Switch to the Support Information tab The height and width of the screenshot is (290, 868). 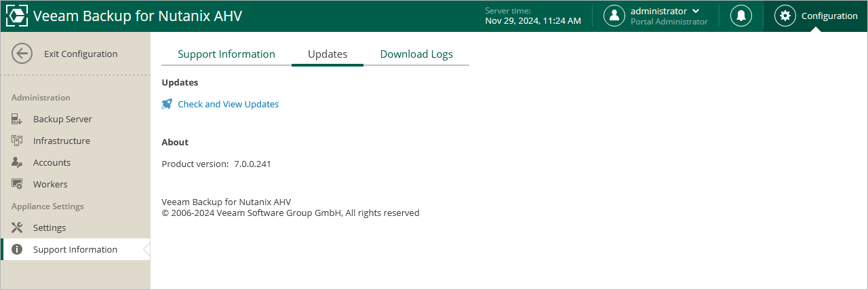[x=226, y=54]
